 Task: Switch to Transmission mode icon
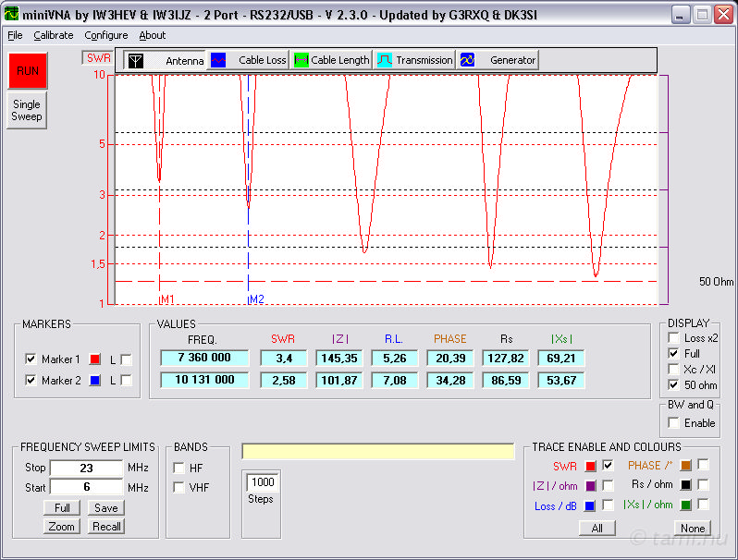(385, 60)
